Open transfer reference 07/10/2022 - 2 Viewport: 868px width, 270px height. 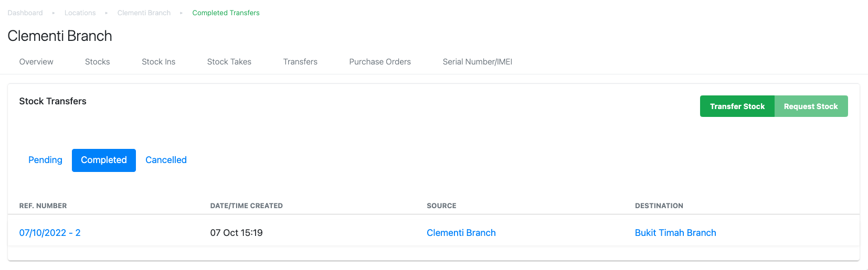[x=50, y=233]
